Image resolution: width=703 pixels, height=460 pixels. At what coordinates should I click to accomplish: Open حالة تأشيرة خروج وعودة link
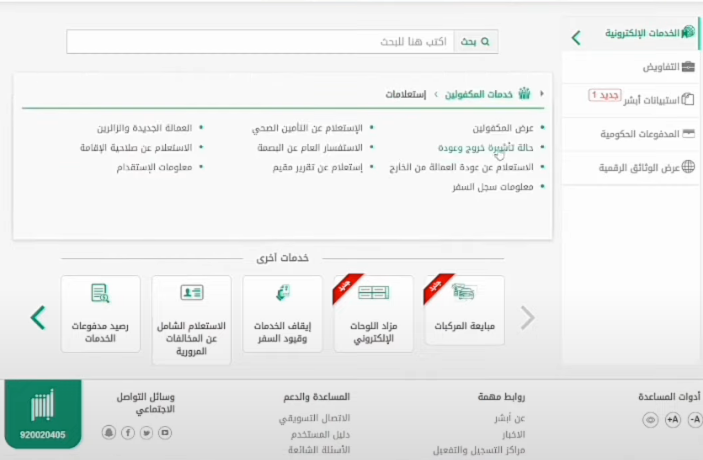pyautogui.click(x=486, y=148)
